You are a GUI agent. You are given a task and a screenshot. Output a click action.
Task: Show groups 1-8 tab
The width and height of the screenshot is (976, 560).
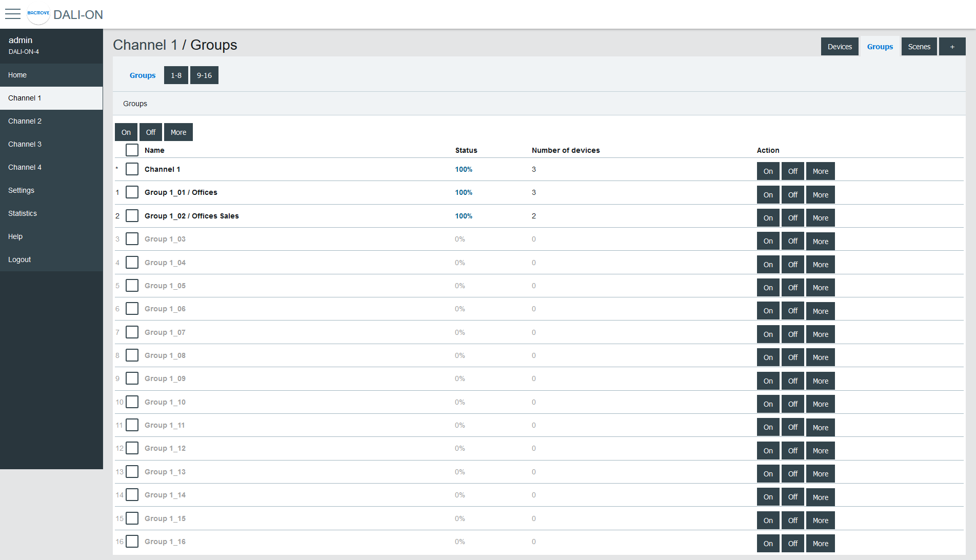[176, 75]
